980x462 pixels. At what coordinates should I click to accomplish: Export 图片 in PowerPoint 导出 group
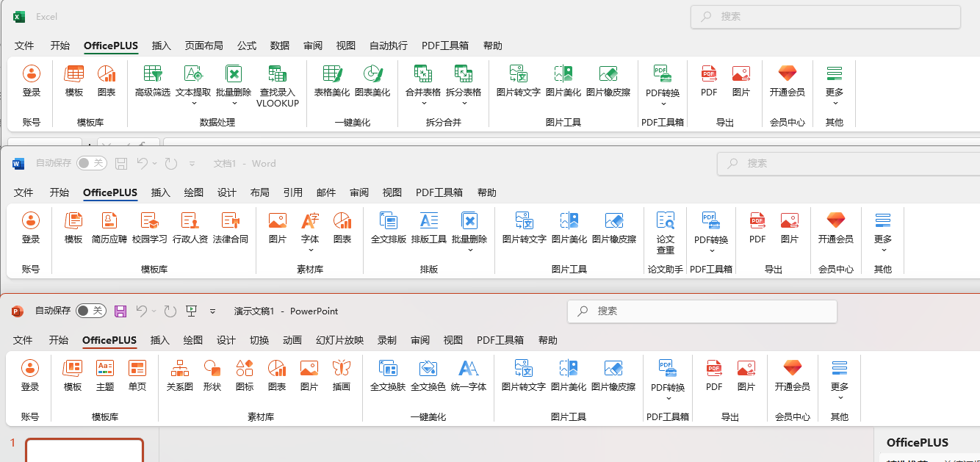point(746,375)
